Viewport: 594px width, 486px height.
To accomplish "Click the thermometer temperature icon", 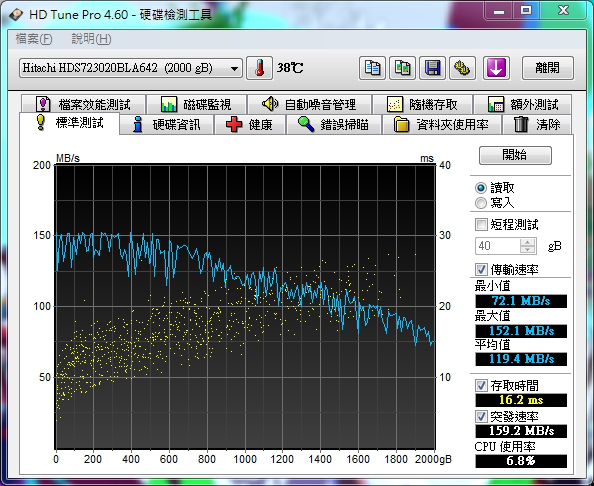I will click(x=259, y=68).
